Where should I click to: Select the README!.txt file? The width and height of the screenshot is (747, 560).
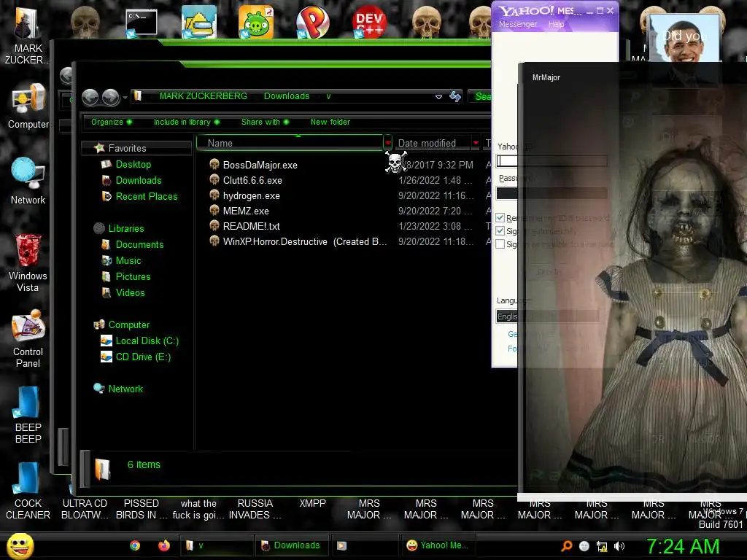[251, 226]
